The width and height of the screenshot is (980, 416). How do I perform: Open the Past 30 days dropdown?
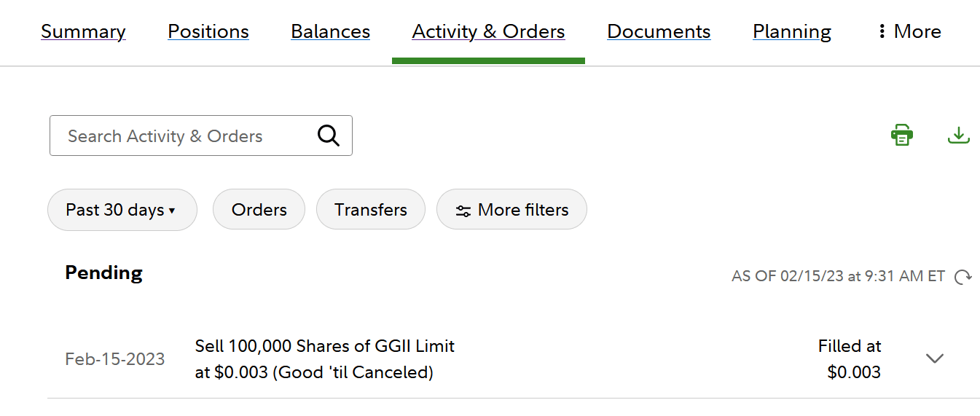(122, 210)
